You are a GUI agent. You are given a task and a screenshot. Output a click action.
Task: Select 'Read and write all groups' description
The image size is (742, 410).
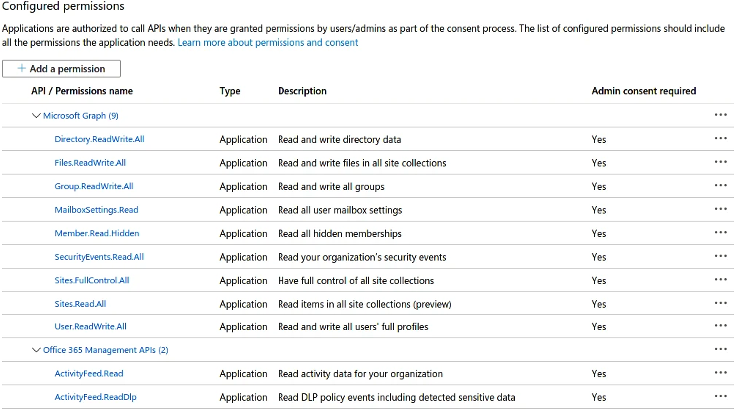click(331, 187)
